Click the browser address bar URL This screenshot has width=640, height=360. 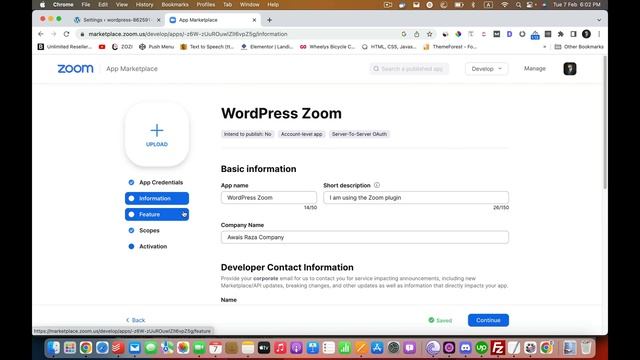point(188,34)
